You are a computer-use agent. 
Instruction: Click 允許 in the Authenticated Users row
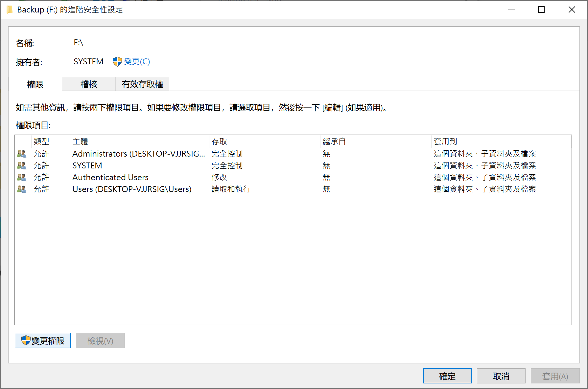41,177
